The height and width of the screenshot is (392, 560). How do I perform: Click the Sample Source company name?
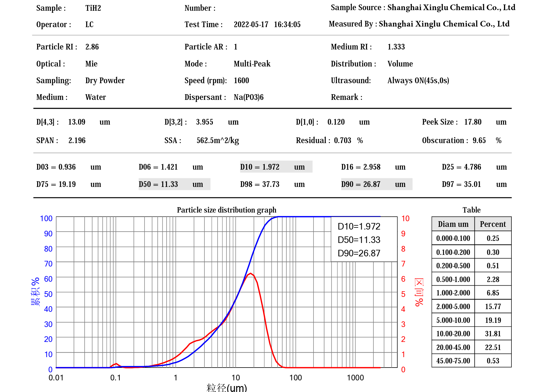451,7
